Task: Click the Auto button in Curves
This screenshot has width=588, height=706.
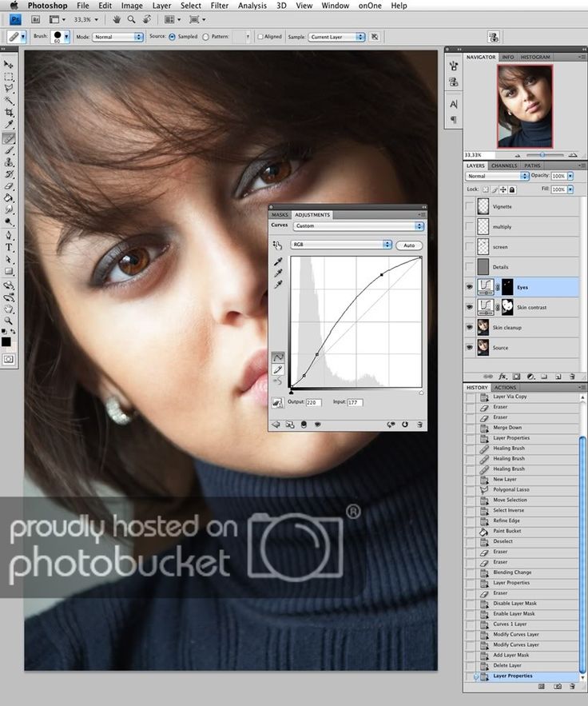Action: [409, 245]
